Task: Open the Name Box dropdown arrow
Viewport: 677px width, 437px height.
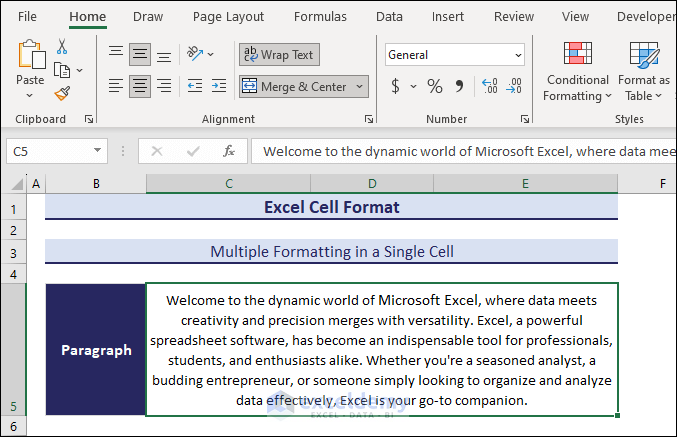Action: click(97, 151)
